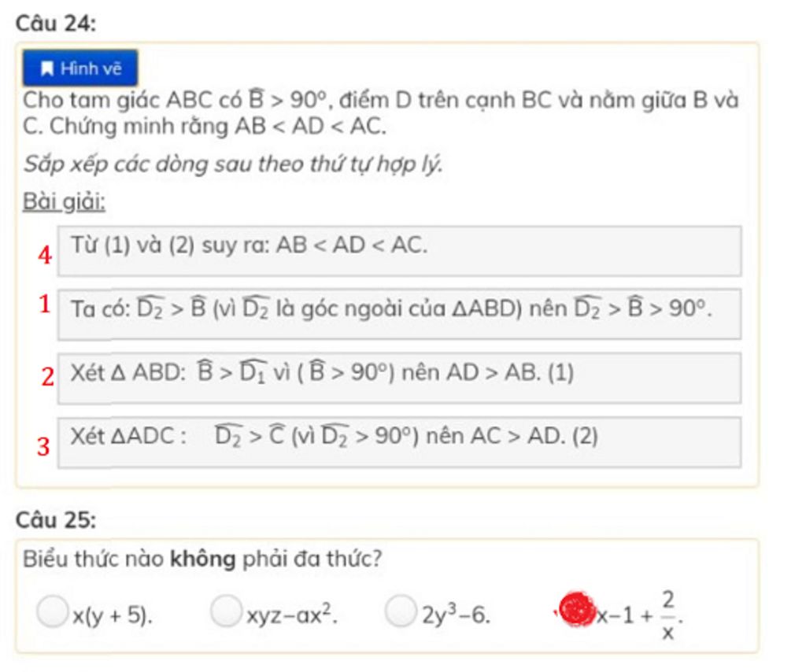Pick the row starting with "Ta có"

(399, 313)
